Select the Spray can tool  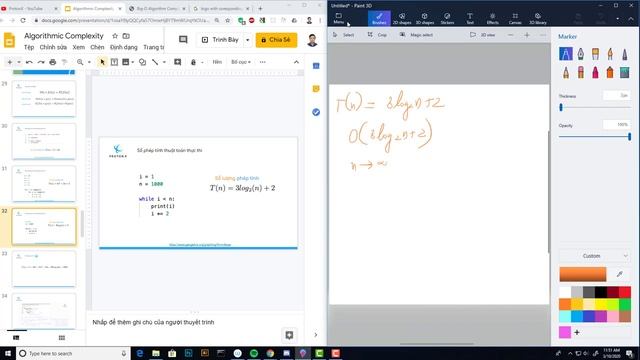610,73
